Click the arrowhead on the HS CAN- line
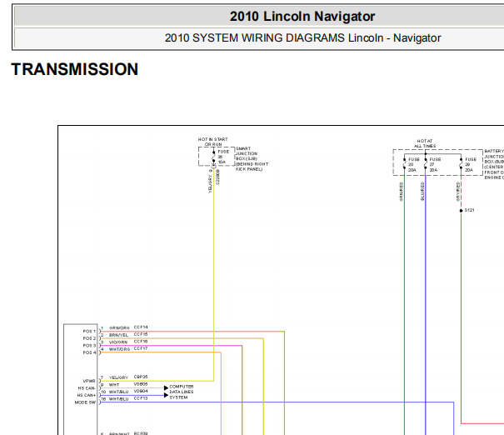Screen dimensions: 504x435 pyautogui.click(x=166, y=388)
